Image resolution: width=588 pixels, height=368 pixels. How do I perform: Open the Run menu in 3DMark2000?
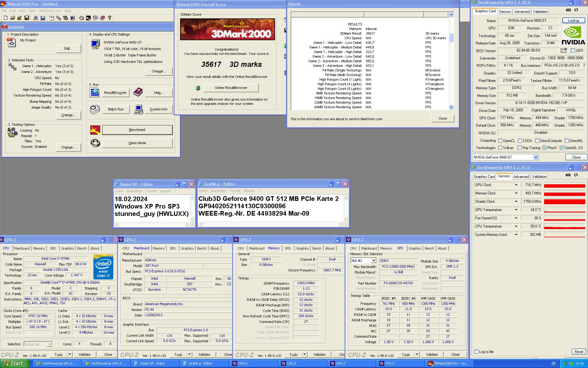coord(22,11)
